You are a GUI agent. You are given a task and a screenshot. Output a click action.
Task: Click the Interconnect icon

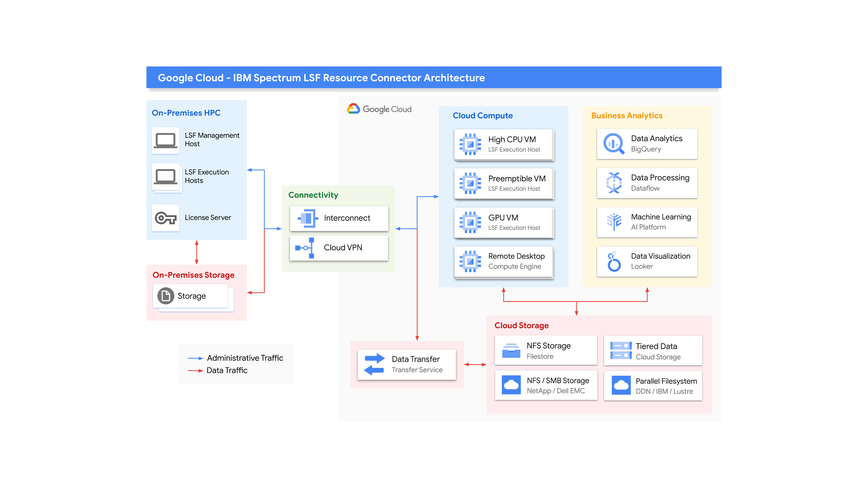click(308, 218)
